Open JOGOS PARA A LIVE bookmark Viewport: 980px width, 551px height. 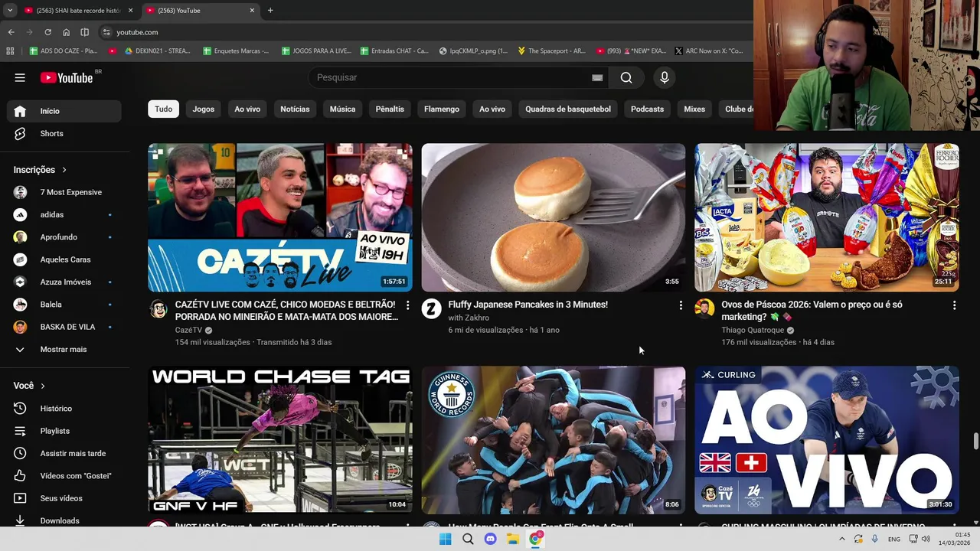point(316,51)
